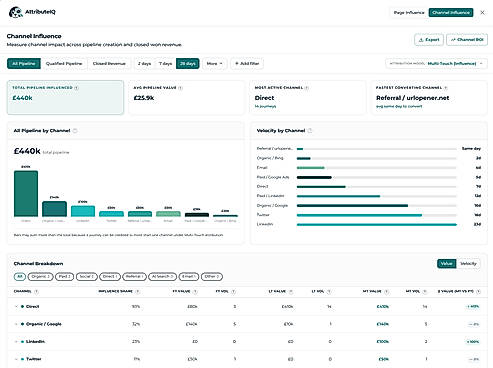Expand the LinkedIn channel row

pyautogui.click(x=16, y=342)
